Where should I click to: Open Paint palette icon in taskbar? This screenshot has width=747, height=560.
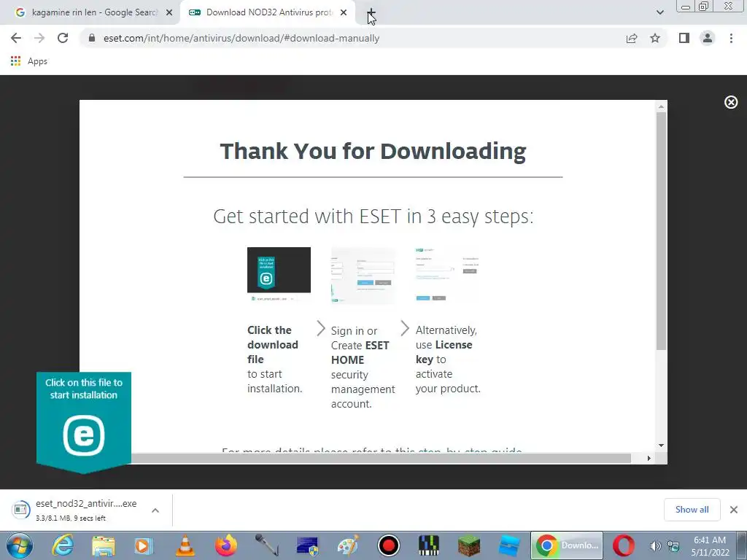pos(348,545)
